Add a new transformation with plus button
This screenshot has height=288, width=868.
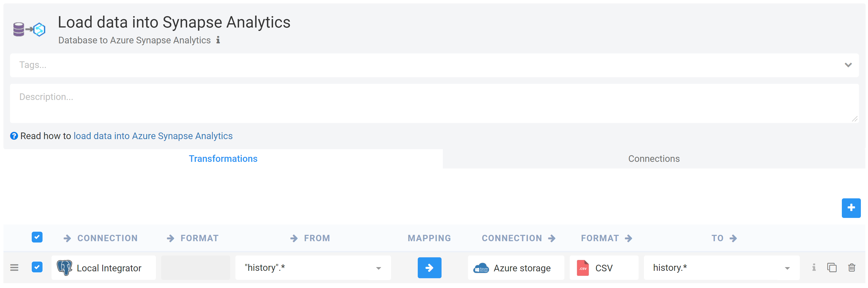tap(851, 208)
